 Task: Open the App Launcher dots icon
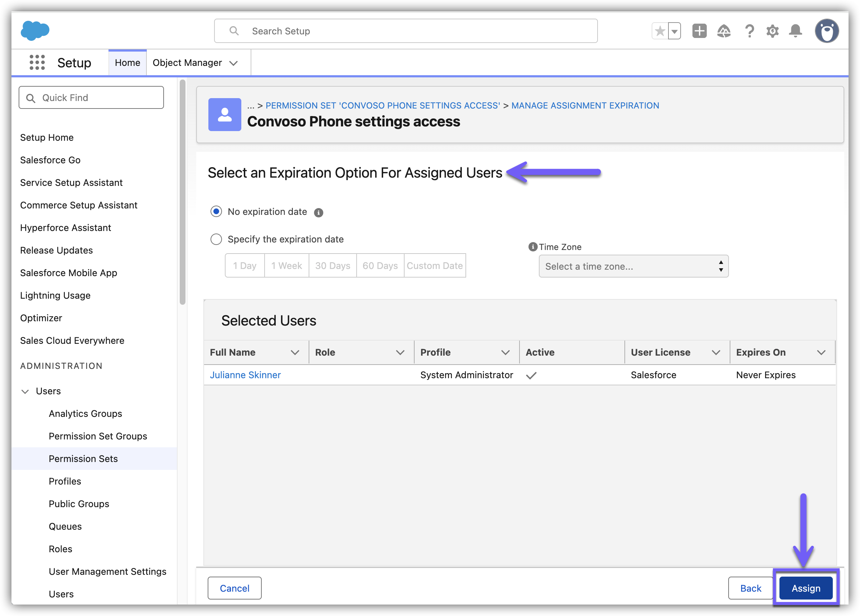click(x=37, y=63)
